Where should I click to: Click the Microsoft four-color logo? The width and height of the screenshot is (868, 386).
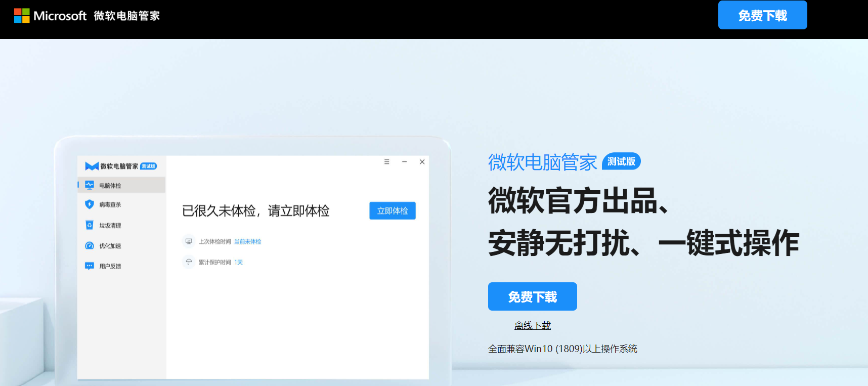tap(22, 16)
